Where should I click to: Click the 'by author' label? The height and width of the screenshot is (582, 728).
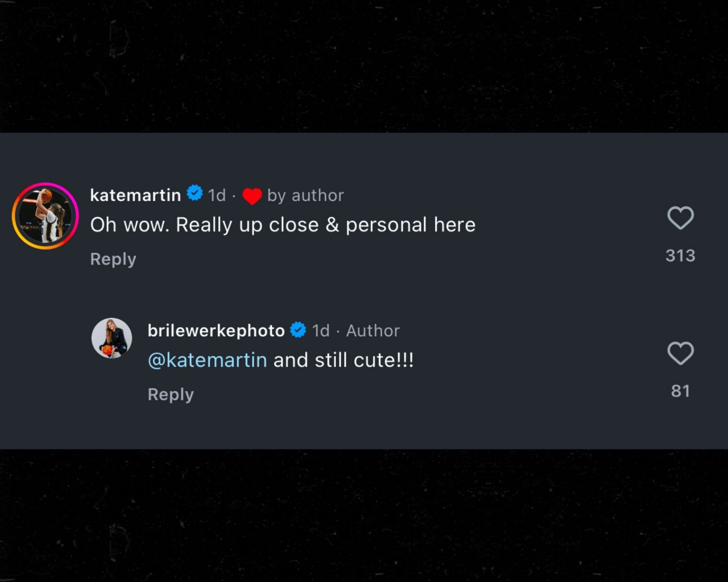click(x=306, y=196)
